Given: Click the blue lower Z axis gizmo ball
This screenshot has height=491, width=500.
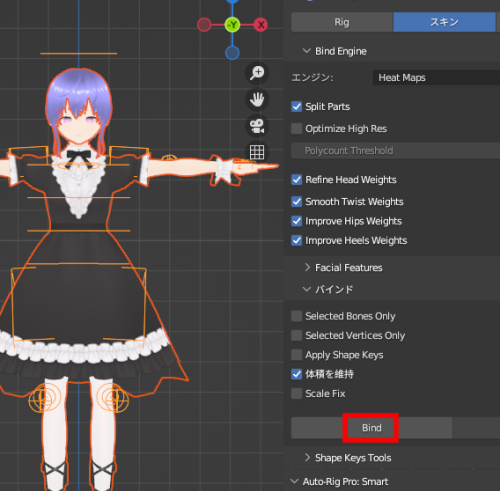Looking at the screenshot, I should coord(232,53).
